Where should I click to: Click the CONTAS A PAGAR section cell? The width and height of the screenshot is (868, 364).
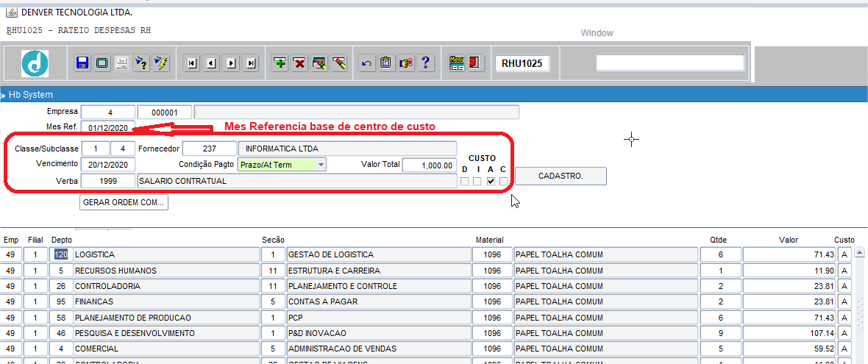click(x=378, y=301)
